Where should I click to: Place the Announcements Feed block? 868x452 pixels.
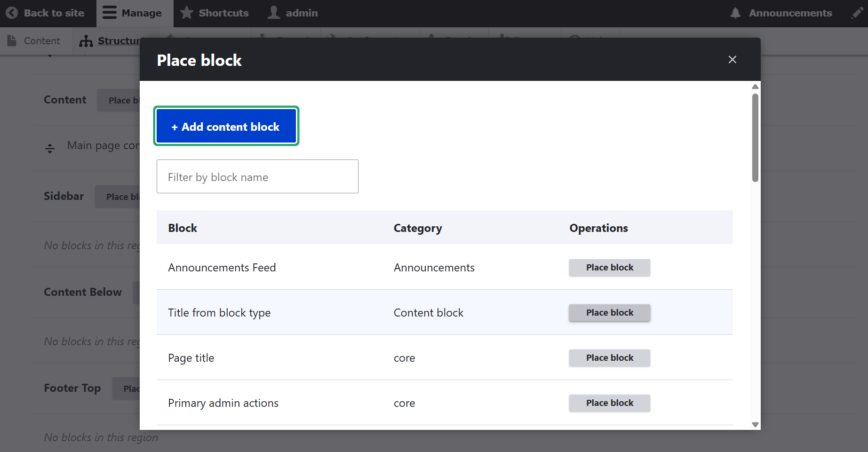point(609,268)
